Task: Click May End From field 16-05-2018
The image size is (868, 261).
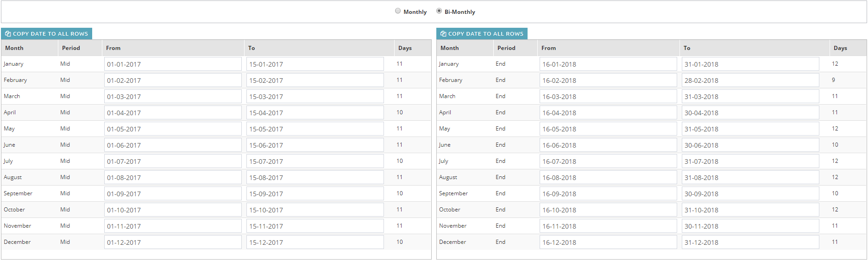Action: coord(608,129)
